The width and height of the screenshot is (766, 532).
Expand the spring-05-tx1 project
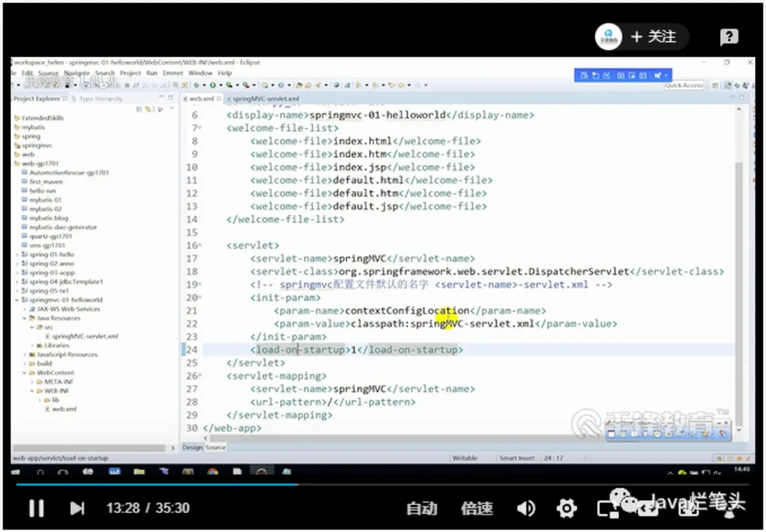17,291
